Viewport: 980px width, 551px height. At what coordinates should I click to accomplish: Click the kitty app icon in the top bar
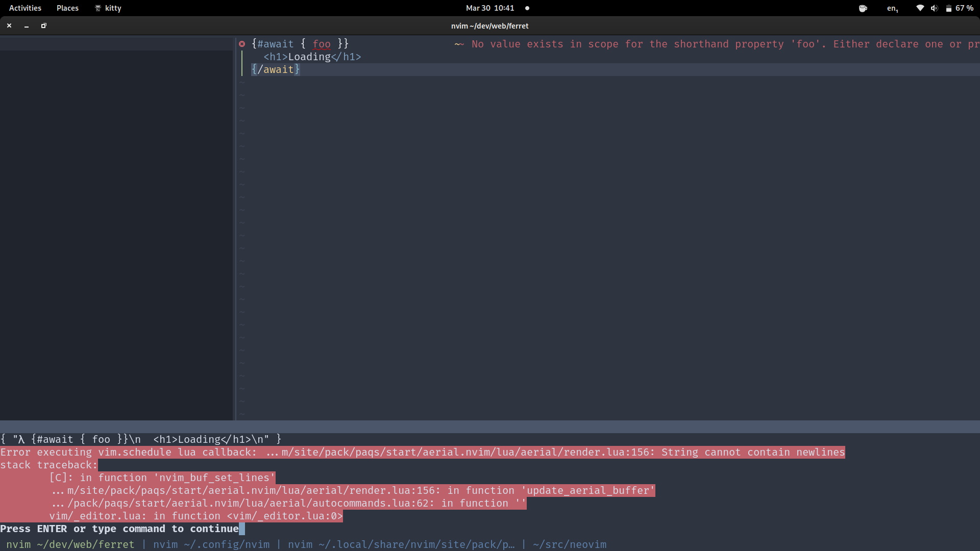pyautogui.click(x=97, y=8)
